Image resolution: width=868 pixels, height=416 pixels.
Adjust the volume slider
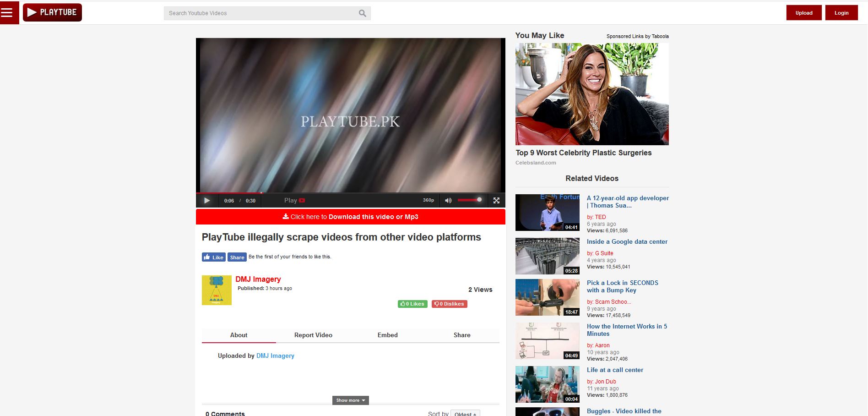point(470,200)
